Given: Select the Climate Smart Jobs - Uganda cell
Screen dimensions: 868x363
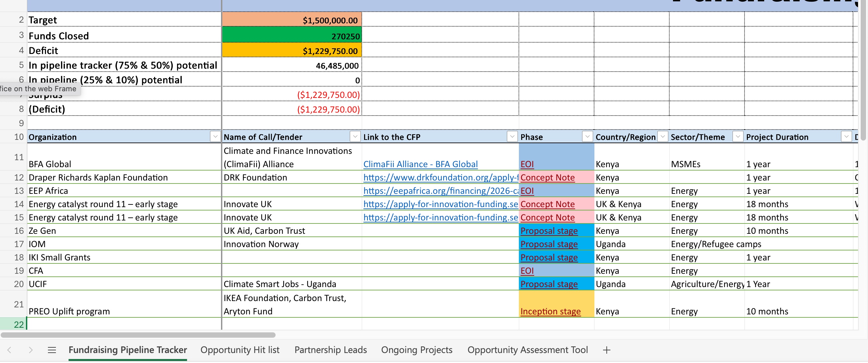Looking at the screenshot, I should 292,284.
